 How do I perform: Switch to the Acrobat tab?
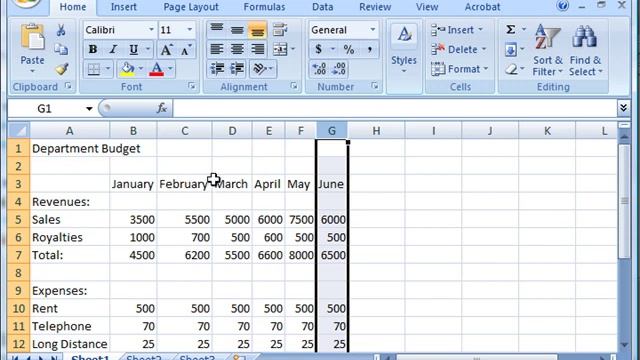pos(482,7)
